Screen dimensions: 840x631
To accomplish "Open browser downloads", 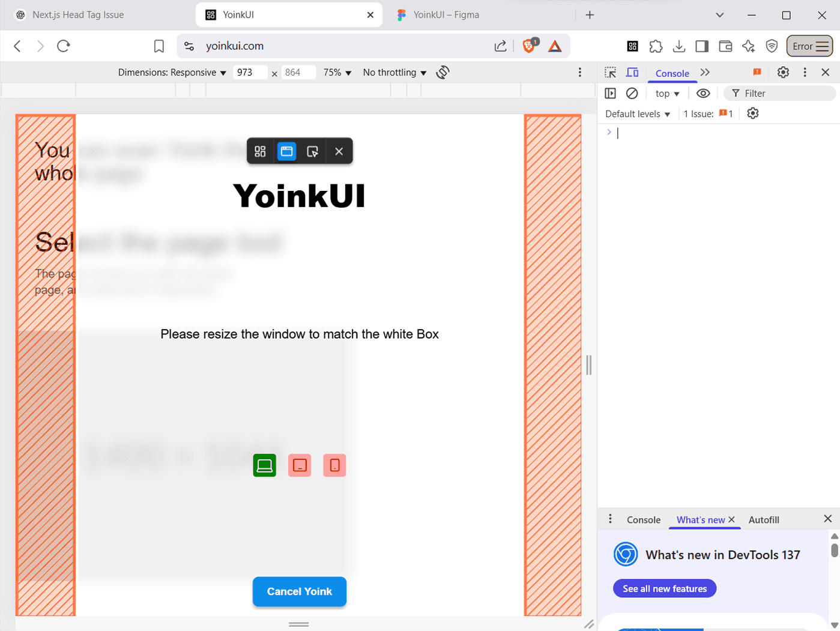I will (x=679, y=46).
